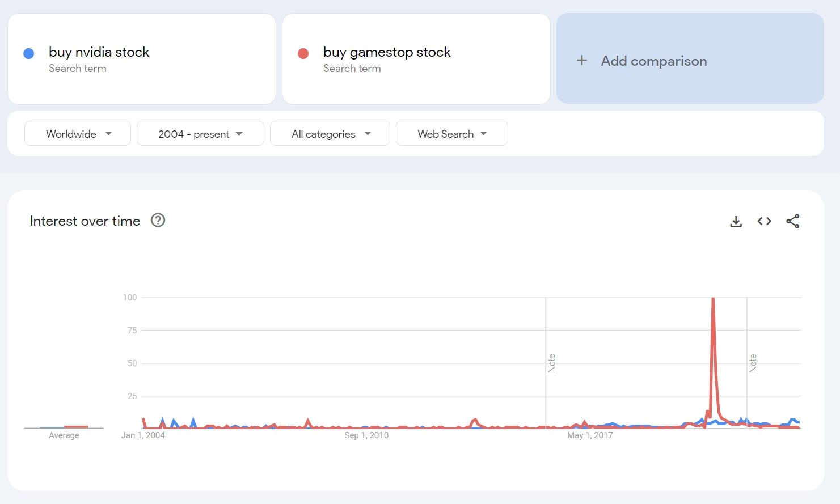Click the blue dot for nvidia term

tap(29, 53)
